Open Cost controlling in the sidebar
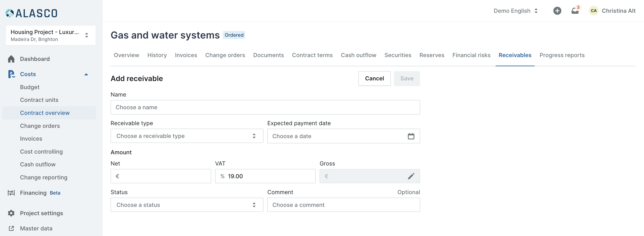 [x=41, y=152]
